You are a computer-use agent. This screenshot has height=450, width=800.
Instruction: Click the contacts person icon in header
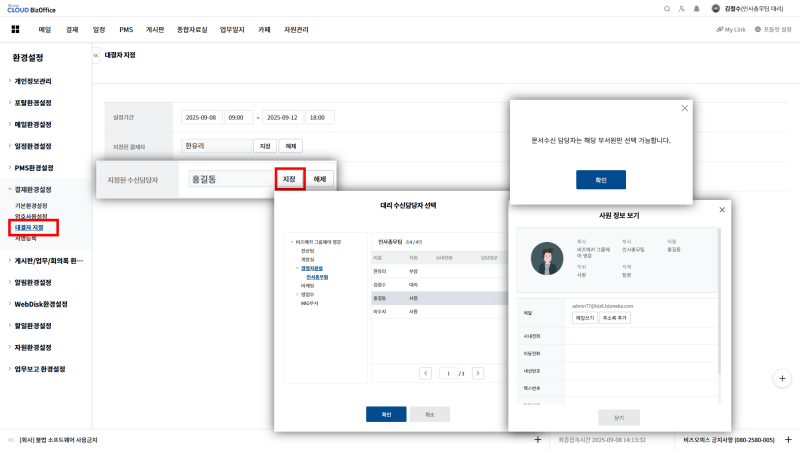(x=682, y=8)
